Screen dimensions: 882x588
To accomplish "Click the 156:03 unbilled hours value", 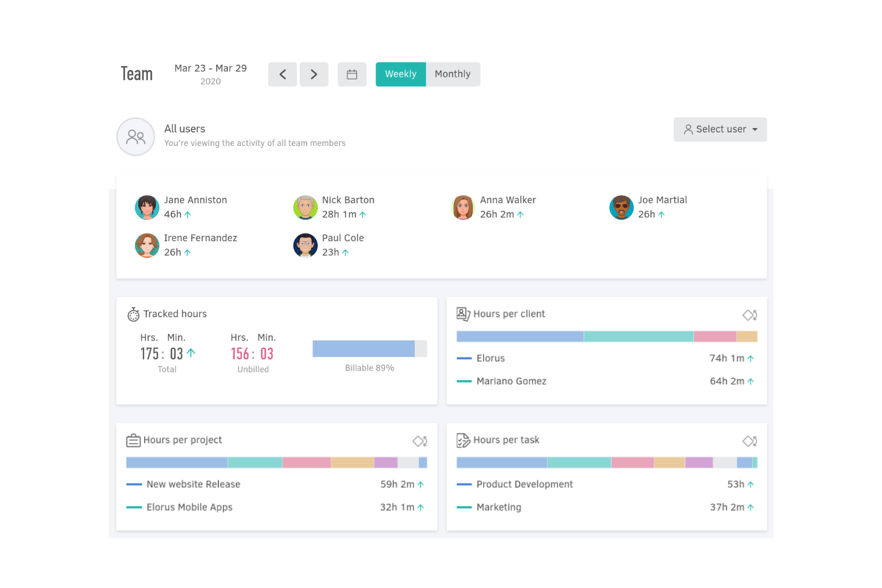I will pos(252,354).
